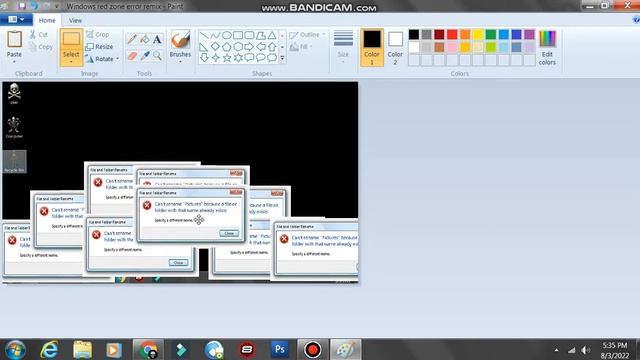Open the shape Outline dropdown
Image resolution: width=640 pixels, height=360 pixels.
click(x=307, y=35)
